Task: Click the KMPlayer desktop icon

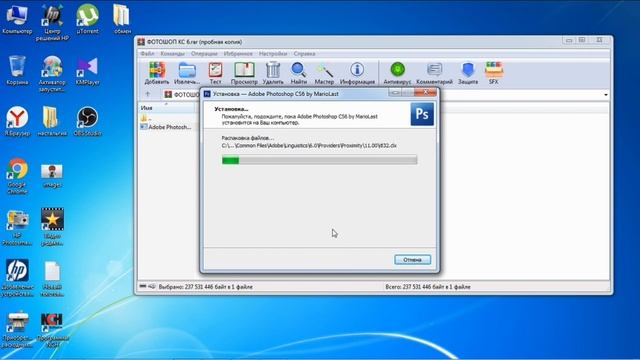Action: [87, 70]
